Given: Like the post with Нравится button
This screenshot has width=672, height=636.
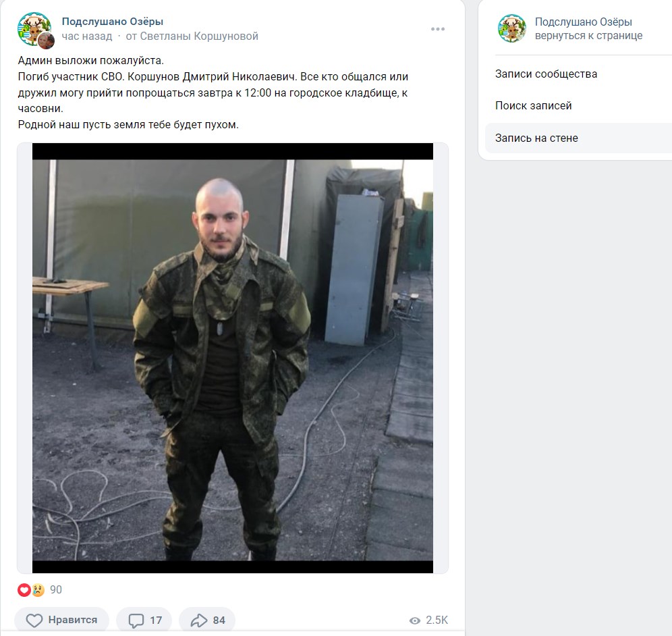Looking at the screenshot, I should point(61,620).
